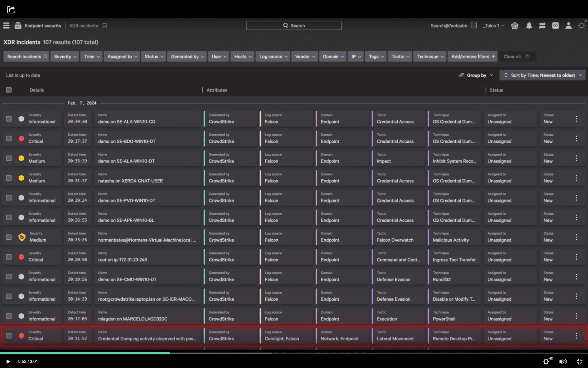The height and width of the screenshot is (368, 588).
Task: Open the Severity filter dropdown
Action: (65, 56)
